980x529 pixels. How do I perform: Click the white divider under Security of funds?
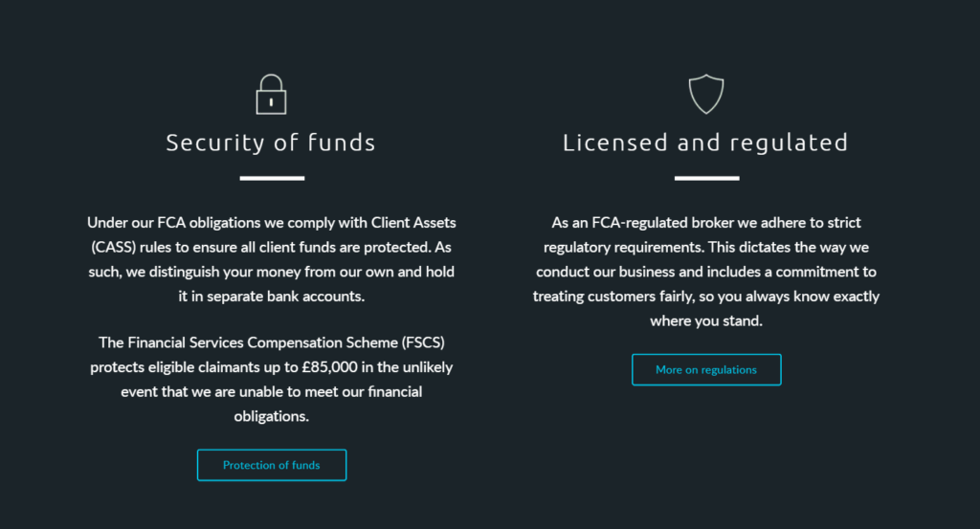click(272, 178)
